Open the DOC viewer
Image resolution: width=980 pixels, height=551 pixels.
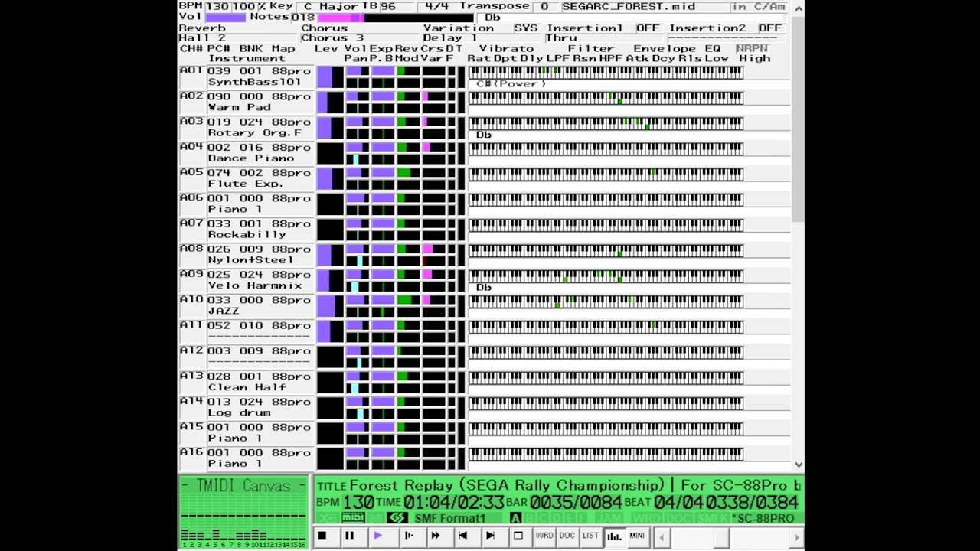567,536
